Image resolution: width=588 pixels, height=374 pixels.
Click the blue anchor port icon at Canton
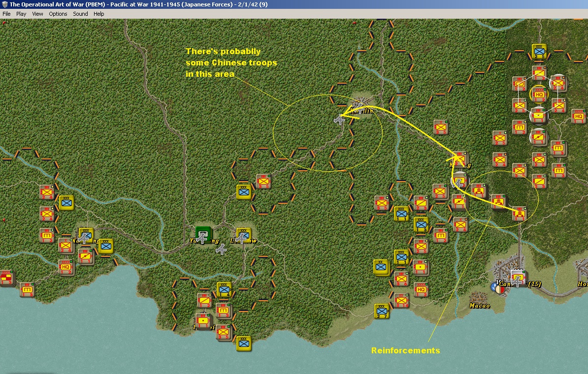tap(494, 287)
